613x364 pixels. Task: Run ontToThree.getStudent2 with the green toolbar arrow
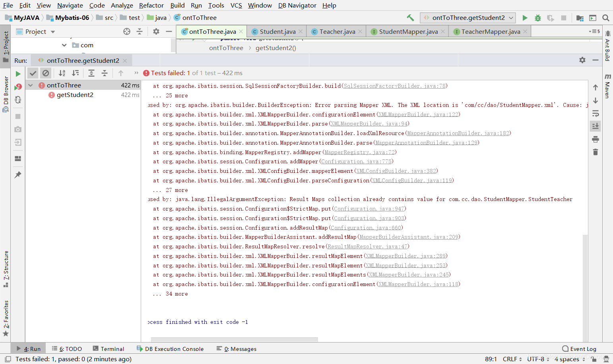coord(525,18)
